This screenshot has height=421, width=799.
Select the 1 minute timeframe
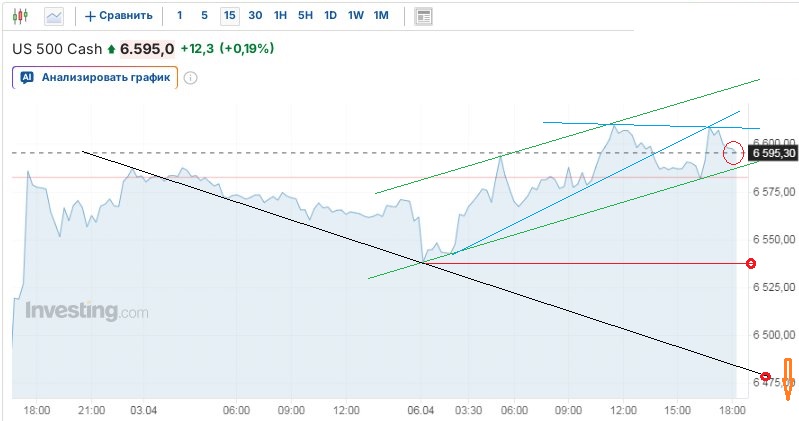(x=179, y=16)
